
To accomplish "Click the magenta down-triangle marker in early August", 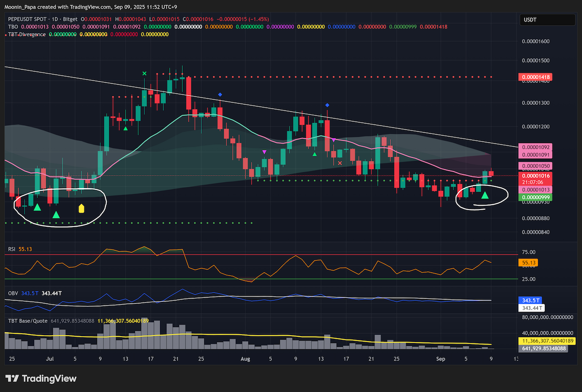I will (x=264, y=152).
